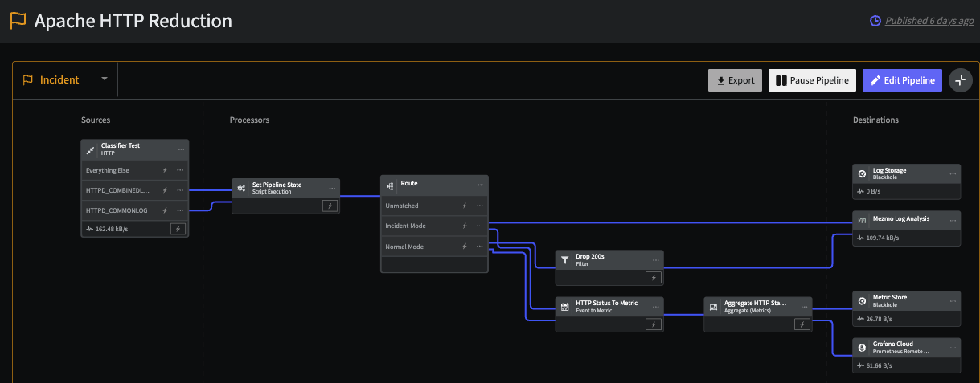This screenshot has width=980, height=383.
Task: Tap the lightning icon on HTTPD_COMBINEDL row
Action: pos(165,190)
